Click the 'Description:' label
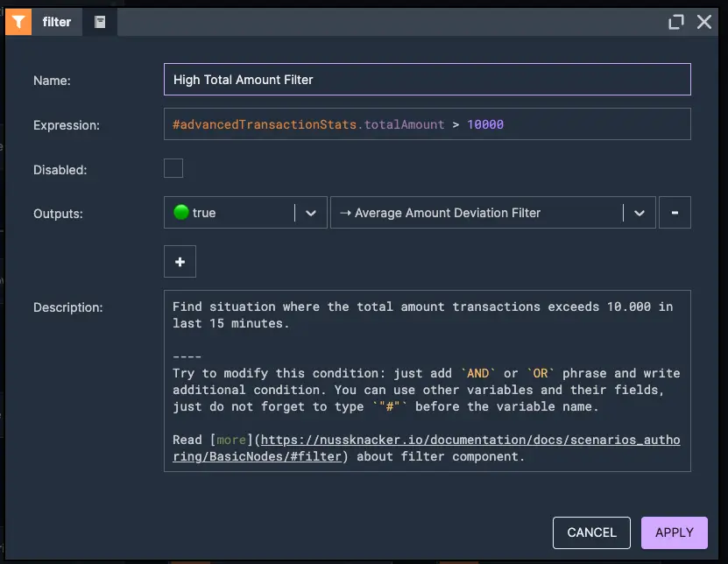728x564 pixels. coord(68,307)
